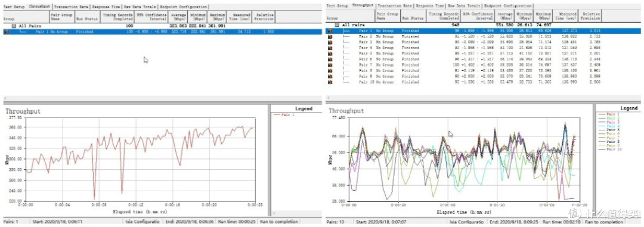This screenshot has width=644, height=227.
Task: Click 'Pairs: 1' status bar entry
Action: point(11,222)
